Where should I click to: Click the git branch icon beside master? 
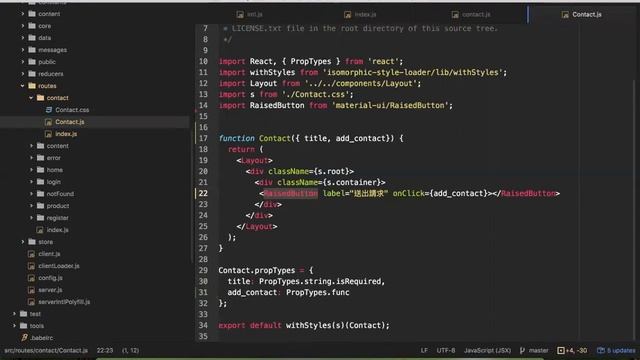522,350
